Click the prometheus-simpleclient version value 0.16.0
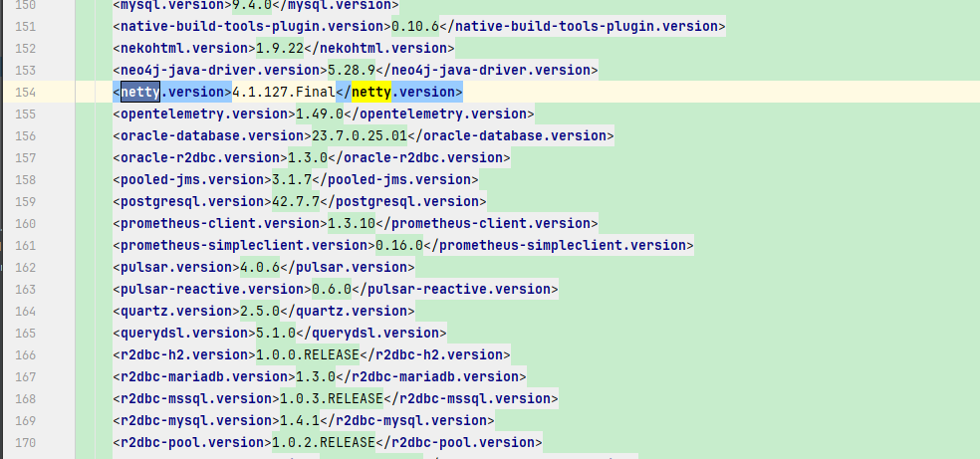Image resolution: width=980 pixels, height=459 pixels. [399, 245]
